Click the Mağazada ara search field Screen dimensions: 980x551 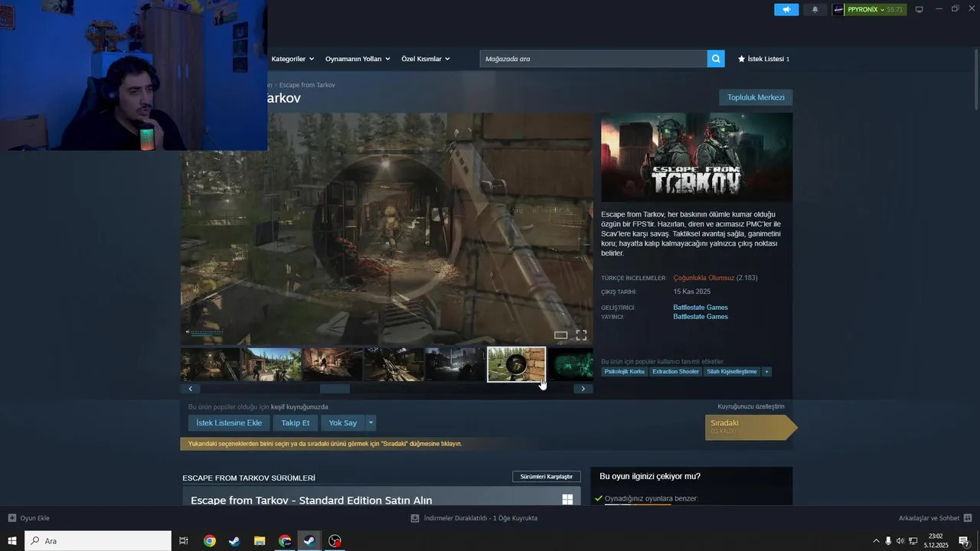coord(593,59)
